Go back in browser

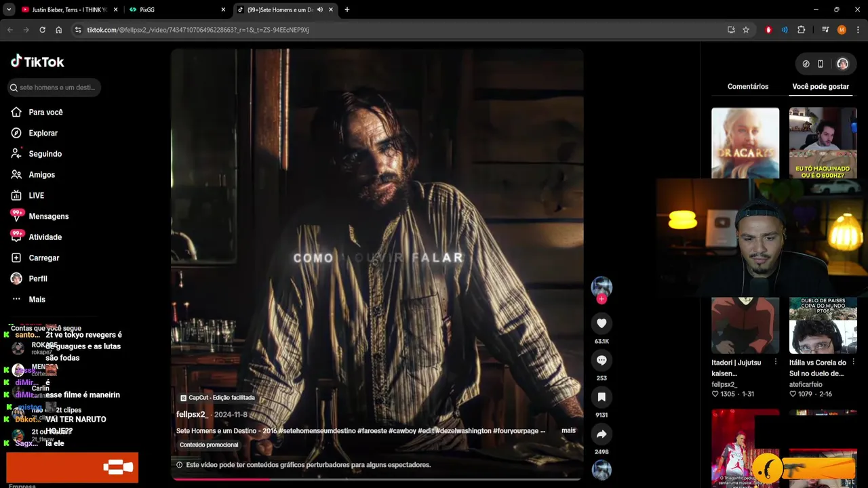coord(10,30)
